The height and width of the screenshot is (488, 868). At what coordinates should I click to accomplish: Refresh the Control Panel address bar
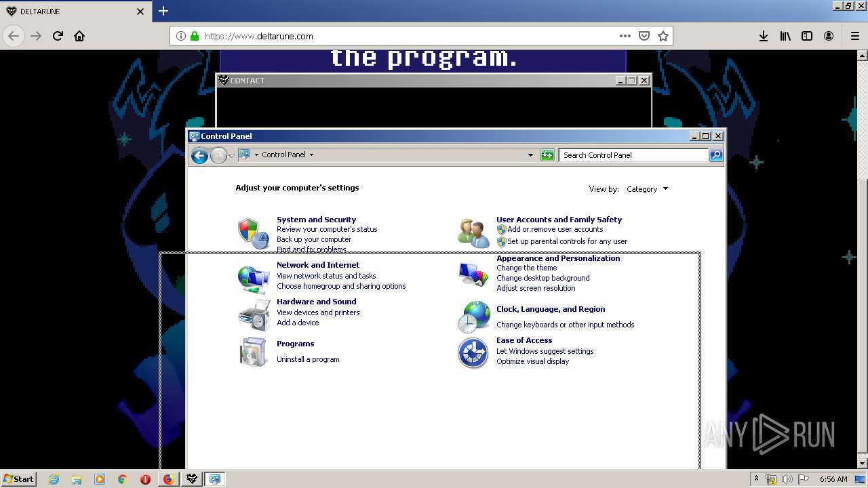coord(547,155)
